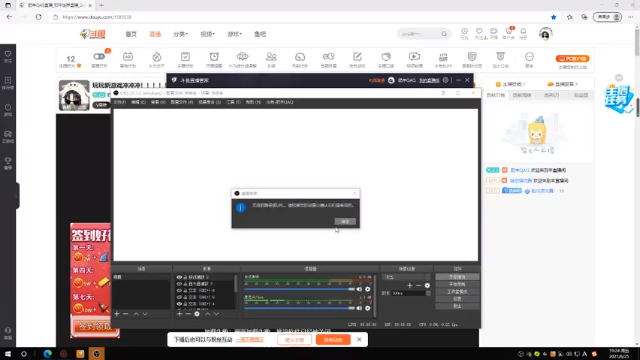Click the flying saucer icon in streamer toolbar
Viewport: 640px width, 360px height.
tap(242, 57)
